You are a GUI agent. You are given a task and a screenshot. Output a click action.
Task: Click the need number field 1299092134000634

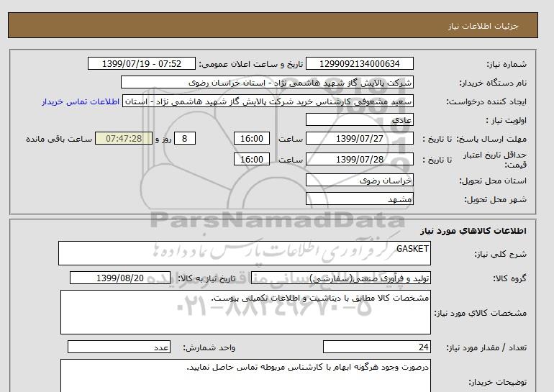point(360,64)
